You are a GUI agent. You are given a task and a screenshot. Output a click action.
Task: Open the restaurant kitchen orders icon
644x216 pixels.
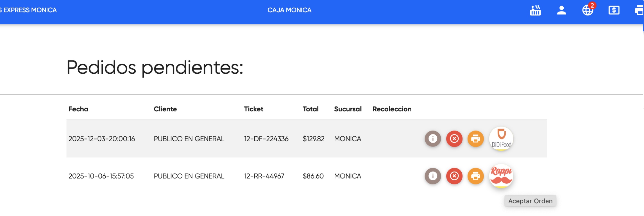(x=534, y=11)
